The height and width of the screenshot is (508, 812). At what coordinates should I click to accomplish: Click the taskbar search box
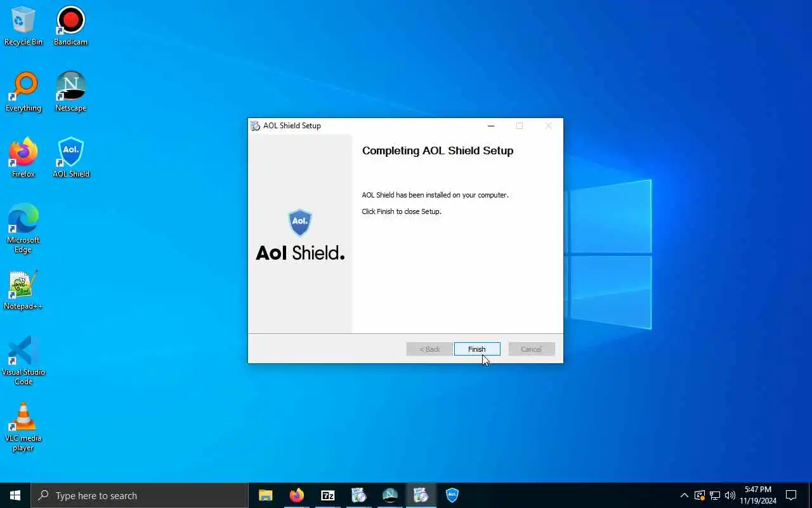140,495
